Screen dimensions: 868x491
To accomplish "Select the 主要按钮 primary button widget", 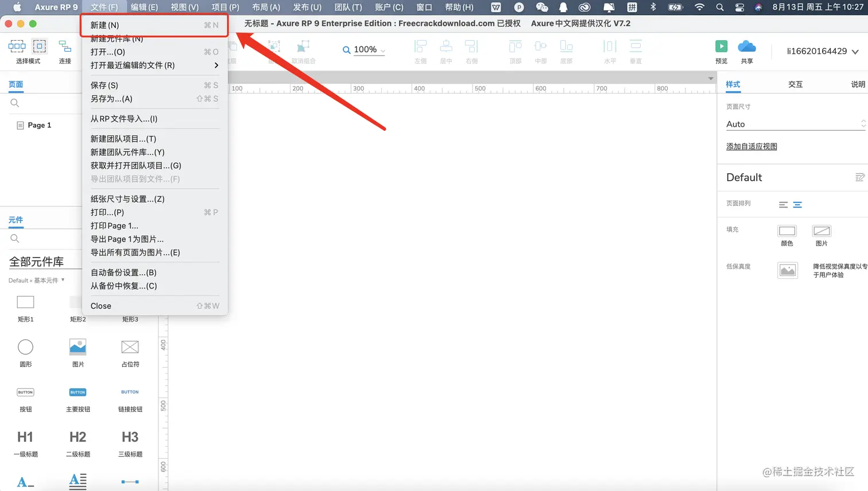I will click(77, 392).
